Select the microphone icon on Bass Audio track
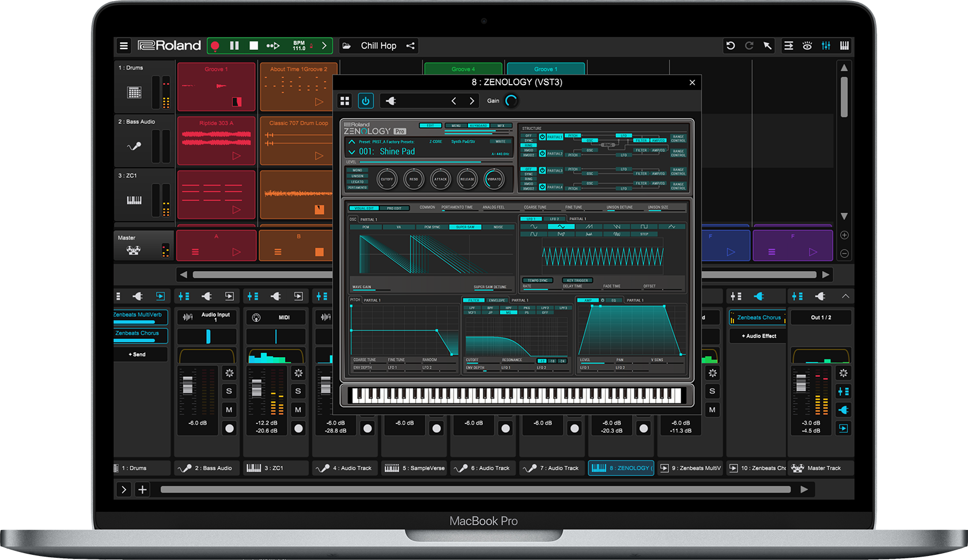Image resolution: width=968 pixels, height=560 pixels. (134, 145)
